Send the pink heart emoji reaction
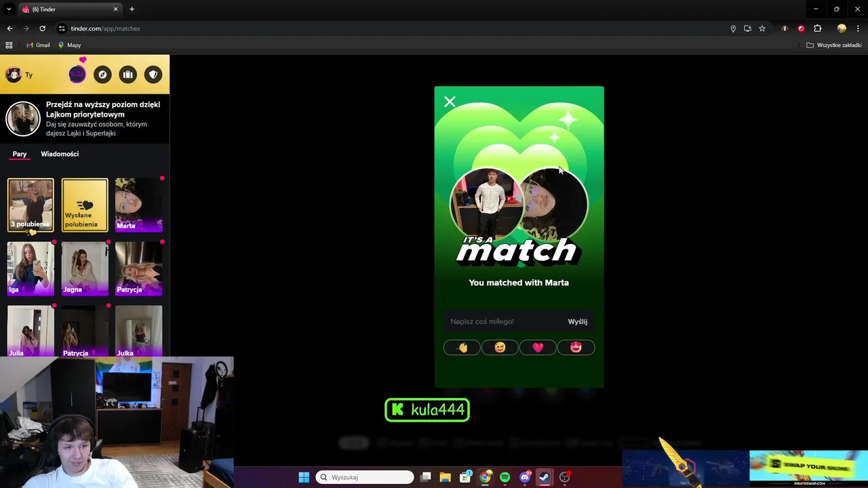868x488 pixels. click(x=538, y=348)
